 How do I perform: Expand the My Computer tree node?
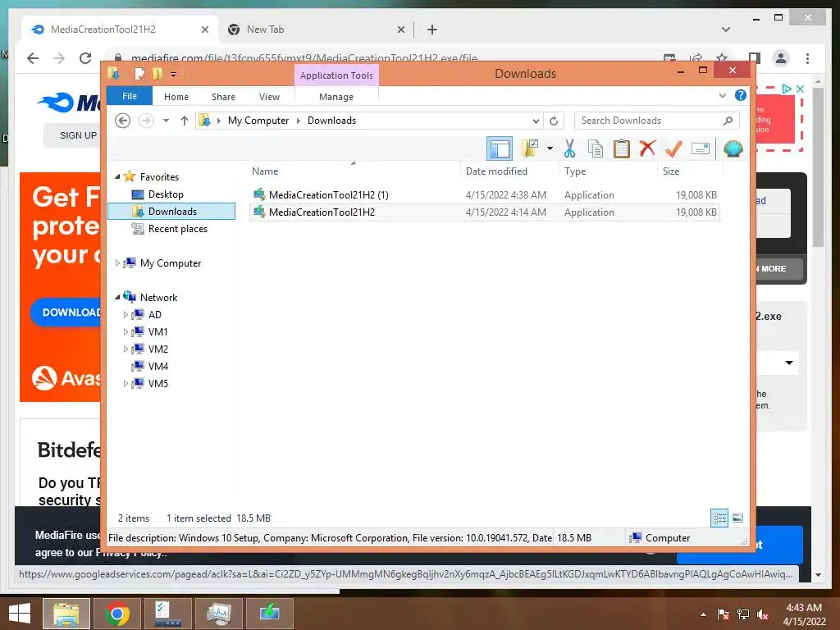click(x=117, y=263)
